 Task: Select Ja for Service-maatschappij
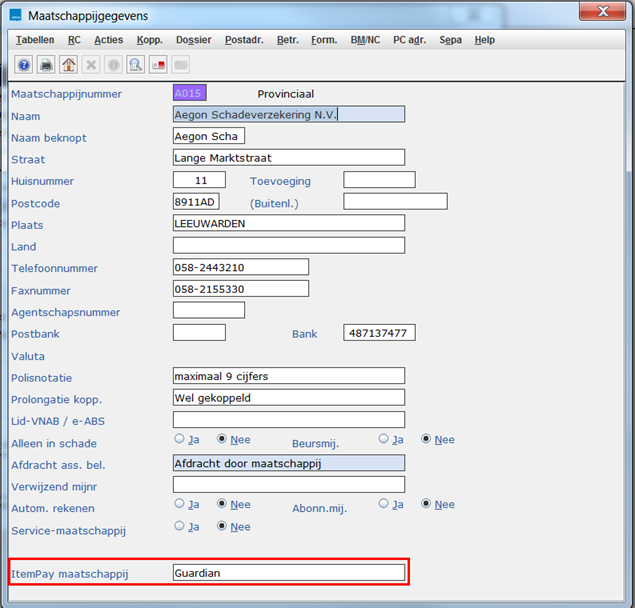click(x=180, y=526)
